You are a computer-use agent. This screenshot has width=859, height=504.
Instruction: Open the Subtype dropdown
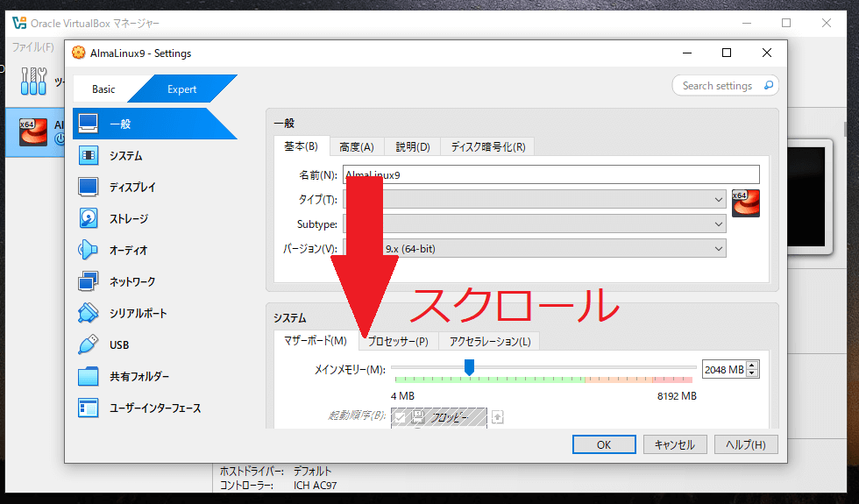click(535, 224)
